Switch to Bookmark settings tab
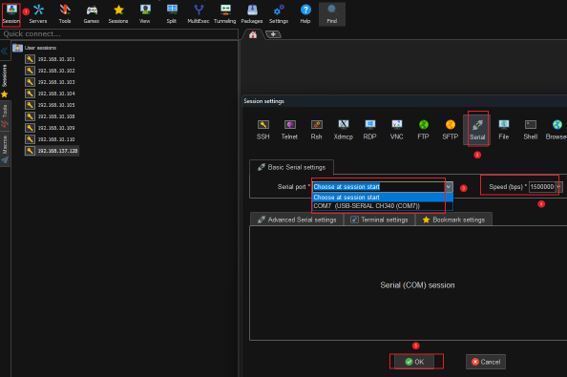 coord(454,219)
